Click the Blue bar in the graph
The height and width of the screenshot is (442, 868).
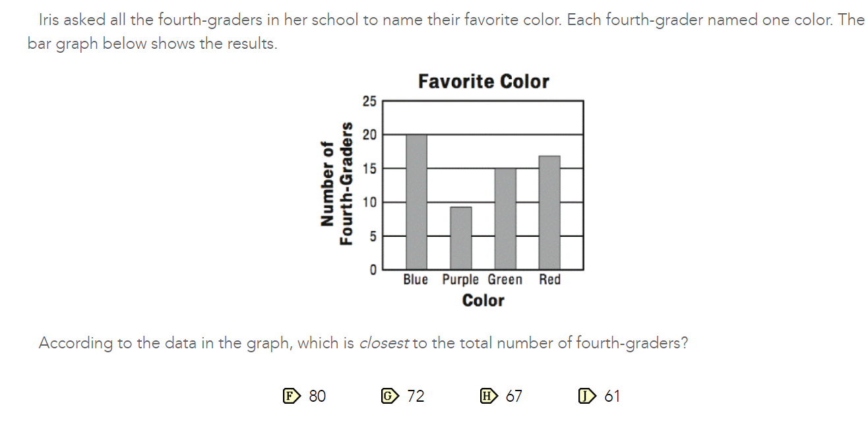pos(416,202)
